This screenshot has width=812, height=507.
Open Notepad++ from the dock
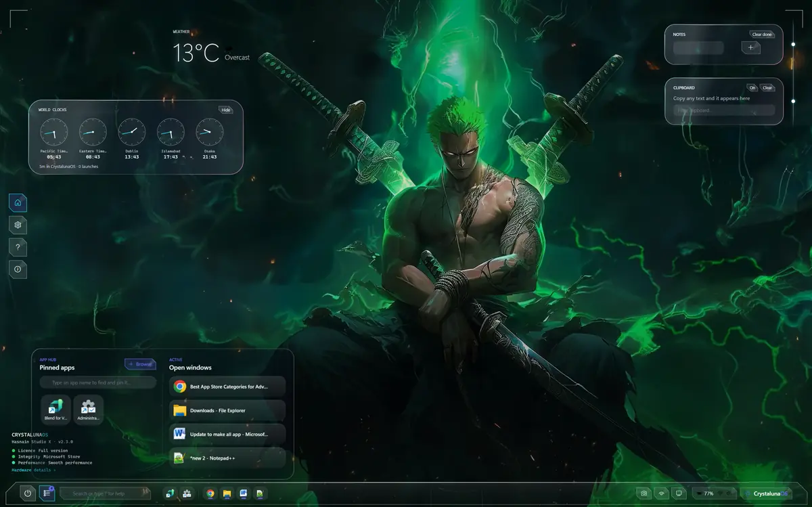(259, 493)
